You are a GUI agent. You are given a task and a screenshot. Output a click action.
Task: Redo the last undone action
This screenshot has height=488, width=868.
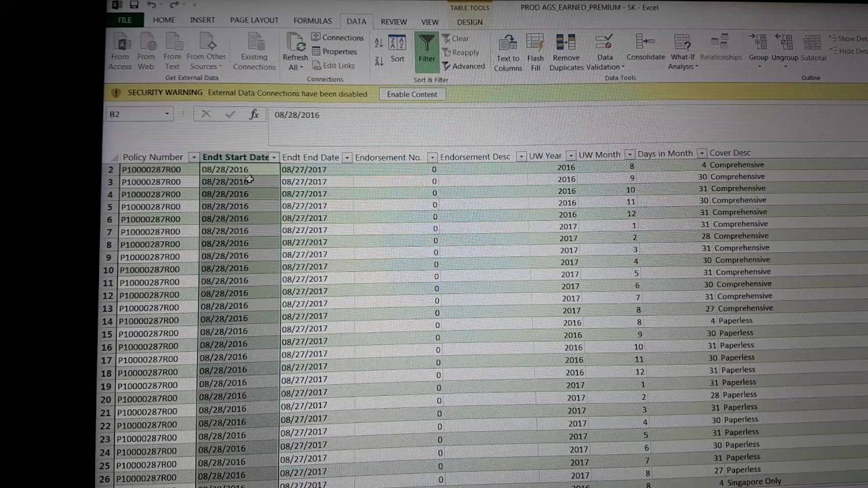174,5
